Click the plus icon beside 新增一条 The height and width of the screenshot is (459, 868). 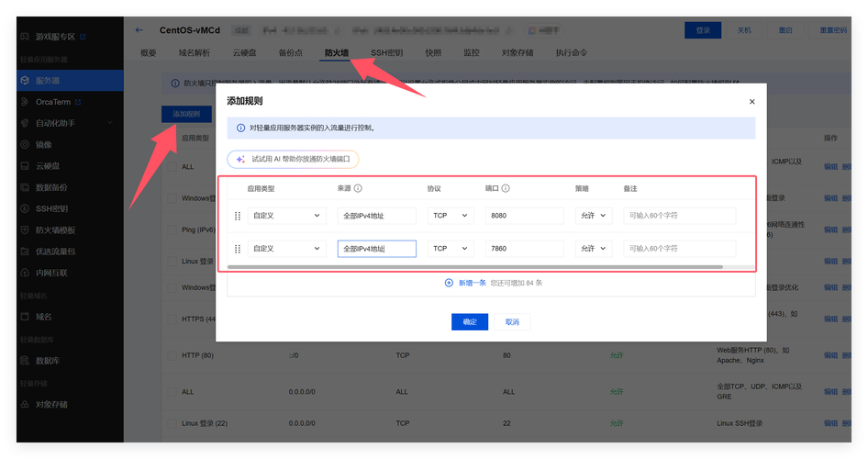(x=449, y=283)
